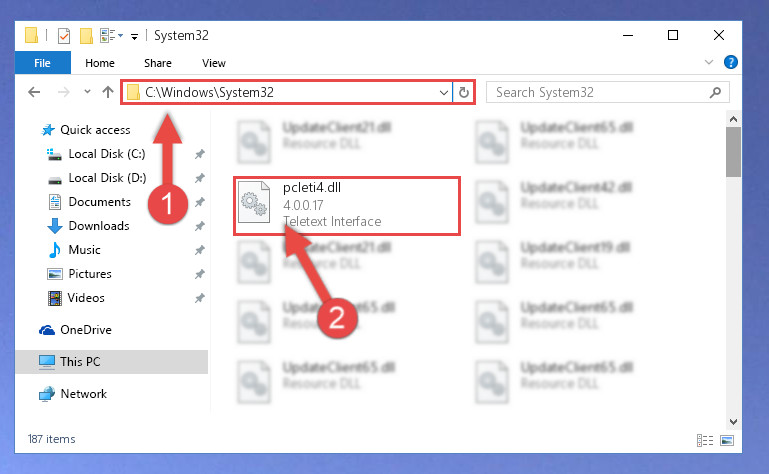Switch to the View tab
Viewport: 769px width, 474px height.
point(214,63)
